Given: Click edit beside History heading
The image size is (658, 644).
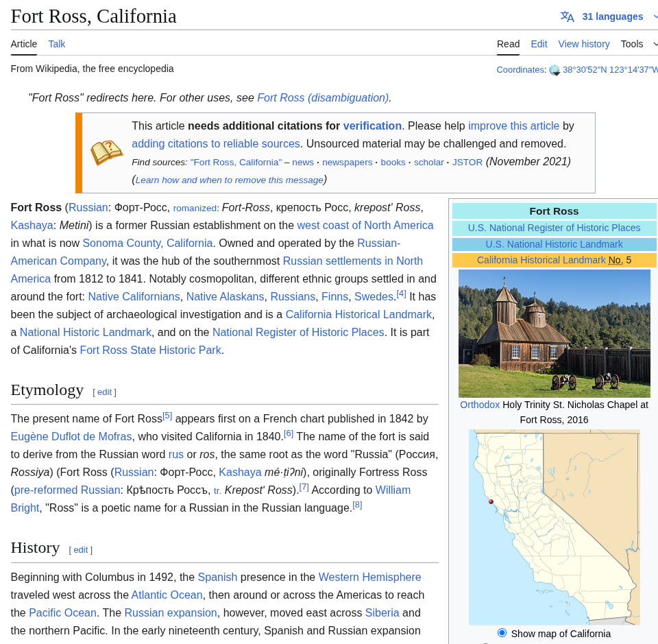Looking at the screenshot, I should [81, 550].
